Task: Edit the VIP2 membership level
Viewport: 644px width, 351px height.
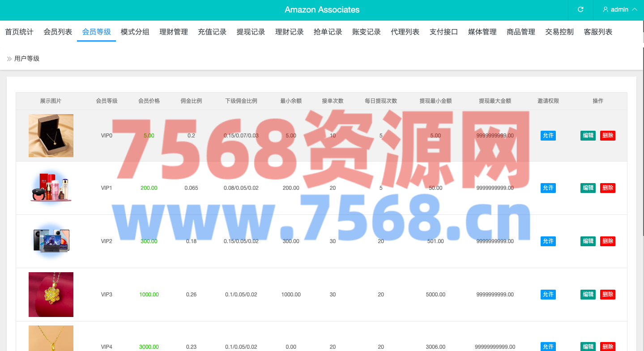Action: tap(588, 241)
